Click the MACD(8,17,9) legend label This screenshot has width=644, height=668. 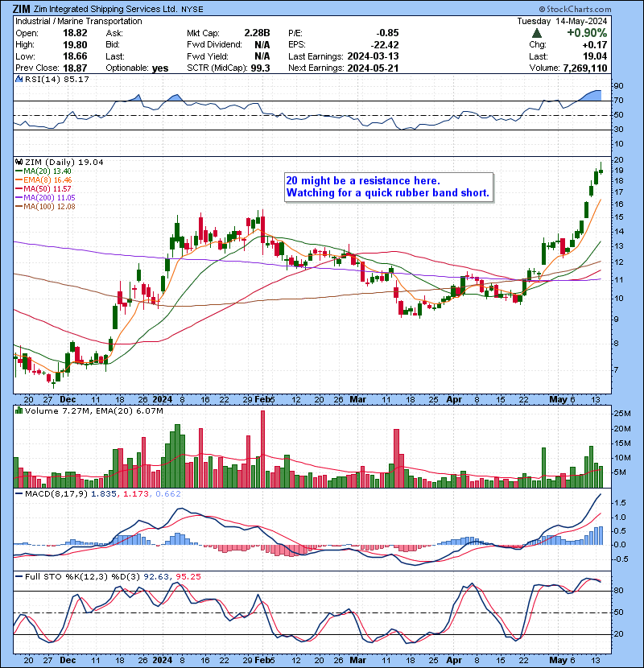[56, 494]
